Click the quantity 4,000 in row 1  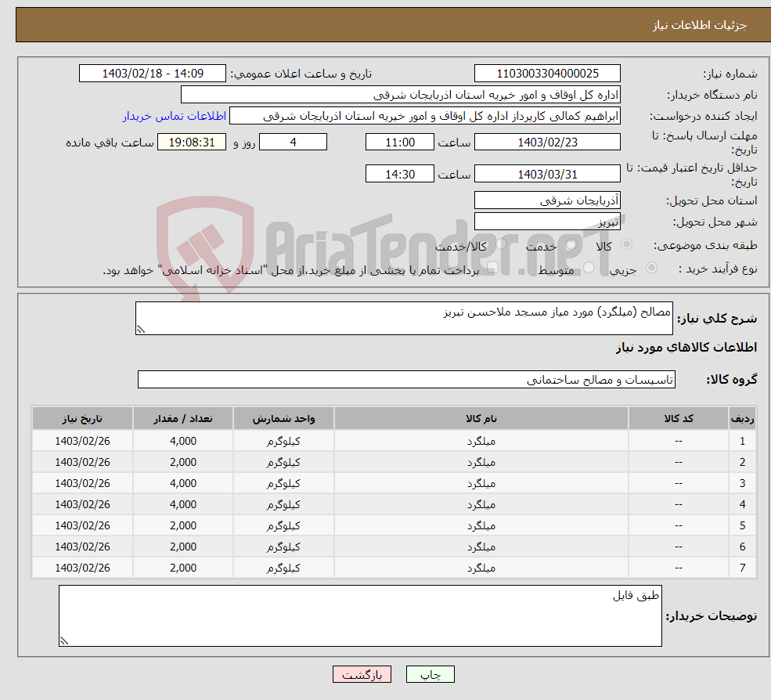coord(183,442)
